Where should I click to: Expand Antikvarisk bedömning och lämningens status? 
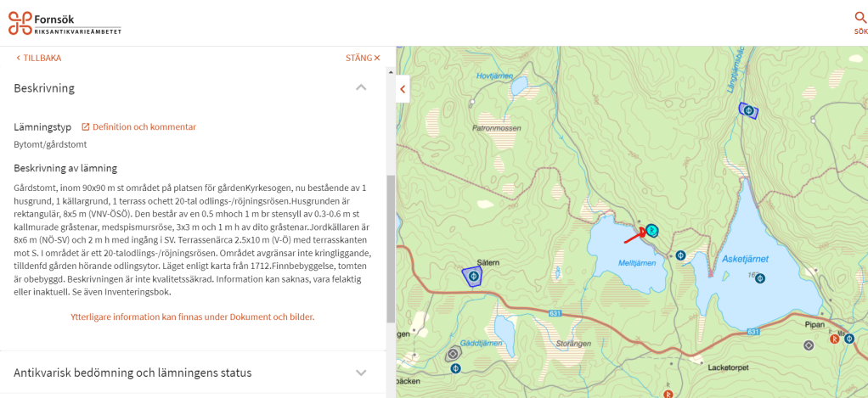pos(361,373)
